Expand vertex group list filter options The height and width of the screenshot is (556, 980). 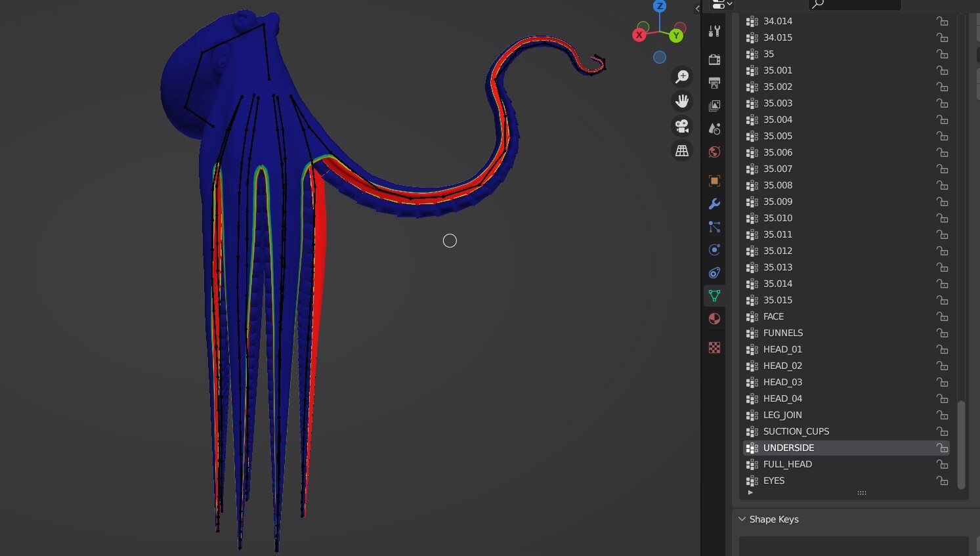coord(750,492)
